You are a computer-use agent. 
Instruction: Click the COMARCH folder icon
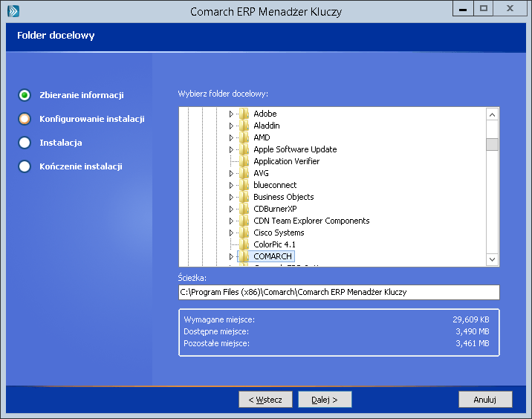pos(244,256)
